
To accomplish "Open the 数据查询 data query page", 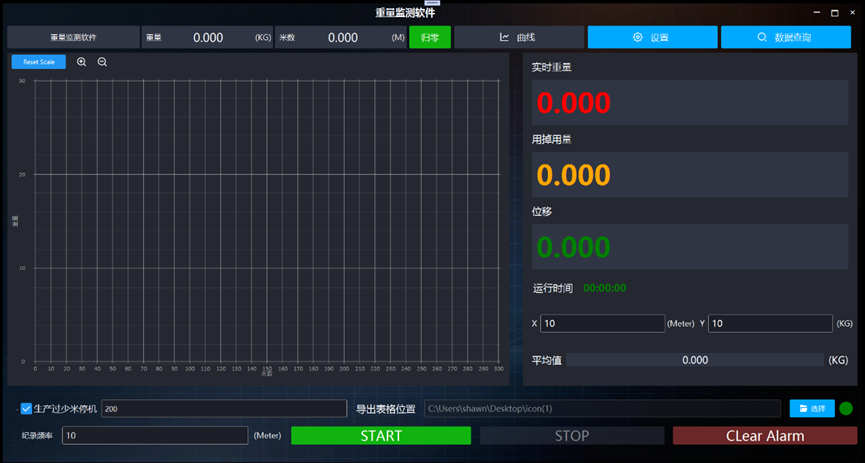I will point(786,38).
